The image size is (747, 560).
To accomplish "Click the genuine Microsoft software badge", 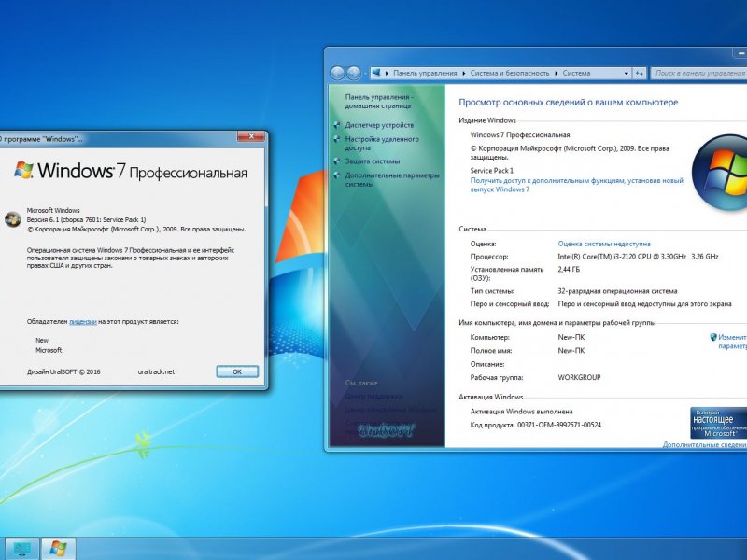I will 718,423.
